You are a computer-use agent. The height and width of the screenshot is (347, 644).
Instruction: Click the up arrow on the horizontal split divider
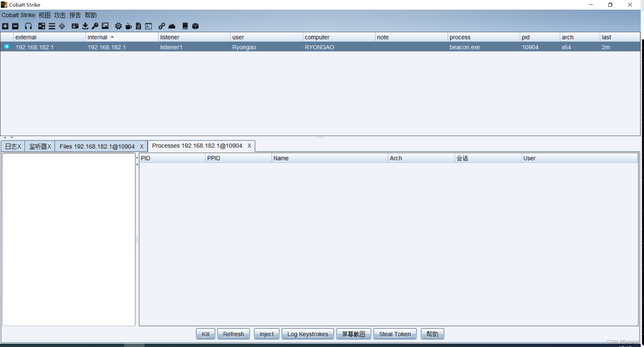[5, 137]
